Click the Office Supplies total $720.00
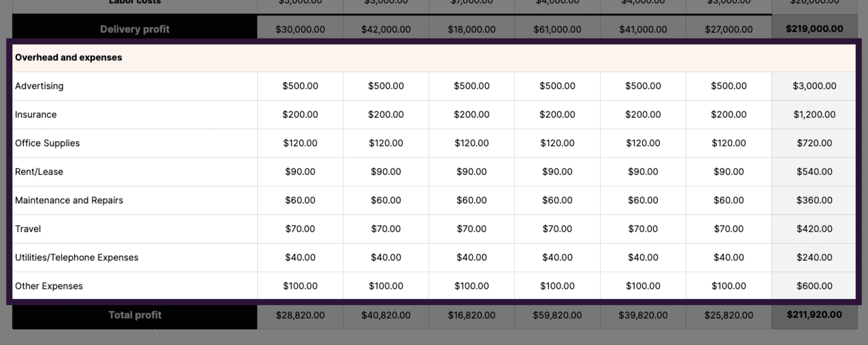Image resolution: width=868 pixels, height=345 pixels. [814, 143]
